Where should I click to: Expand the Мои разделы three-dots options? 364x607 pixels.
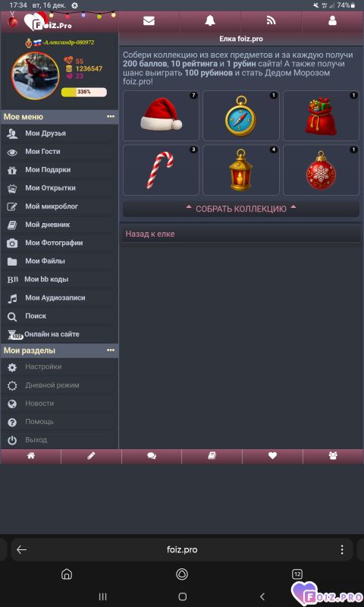click(111, 351)
